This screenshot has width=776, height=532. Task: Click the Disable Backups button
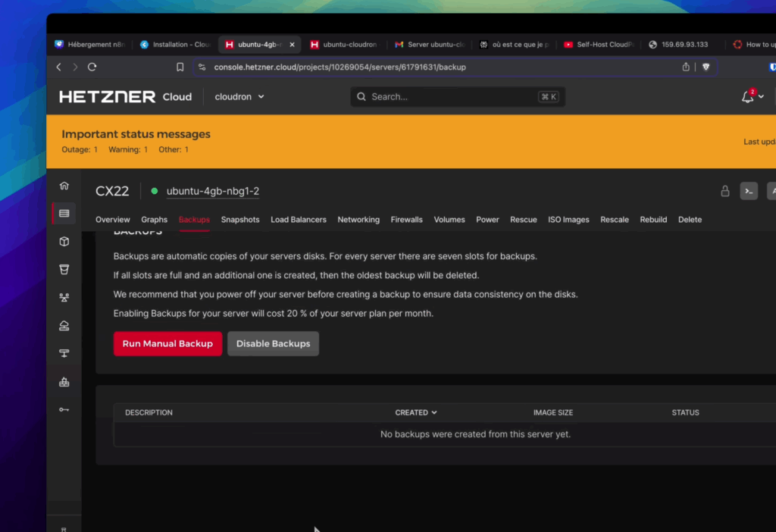pyautogui.click(x=273, y=343)
